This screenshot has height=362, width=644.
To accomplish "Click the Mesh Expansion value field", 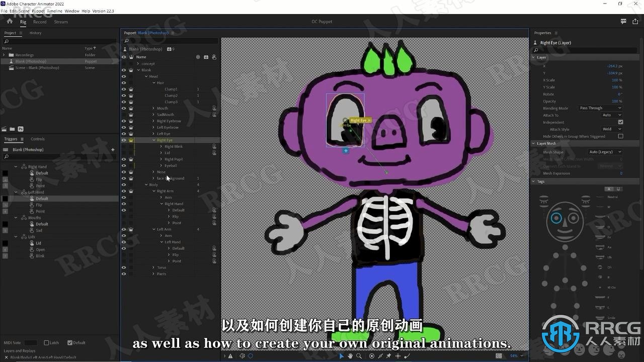I will (621, 173).
